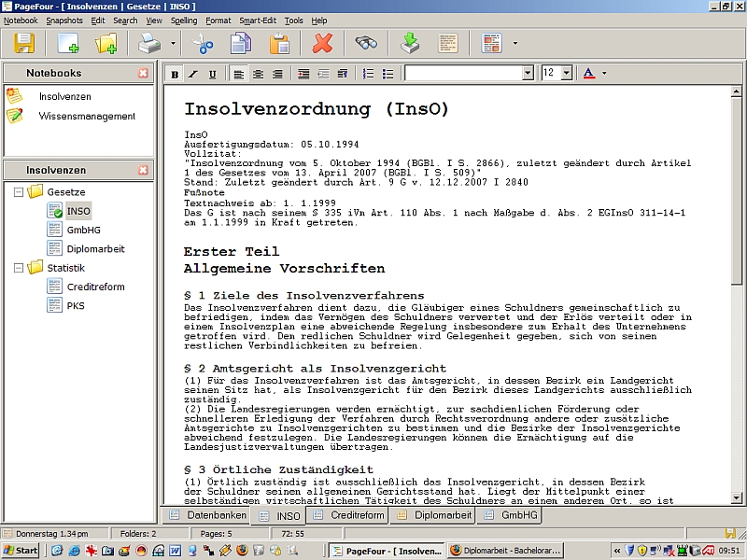747x560 pixels.
Task: Select the Insolvenzen notebook
Action: (x=64, y=97)
